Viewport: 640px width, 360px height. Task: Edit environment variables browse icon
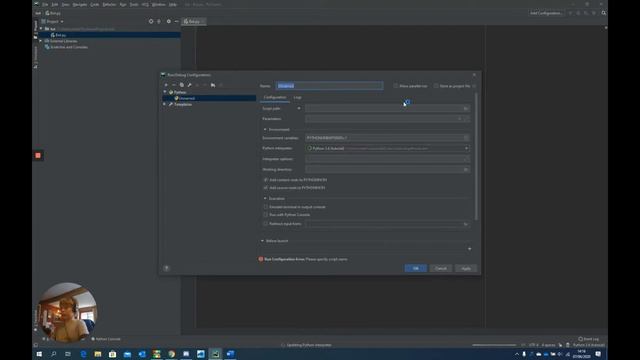coord(466,138)
